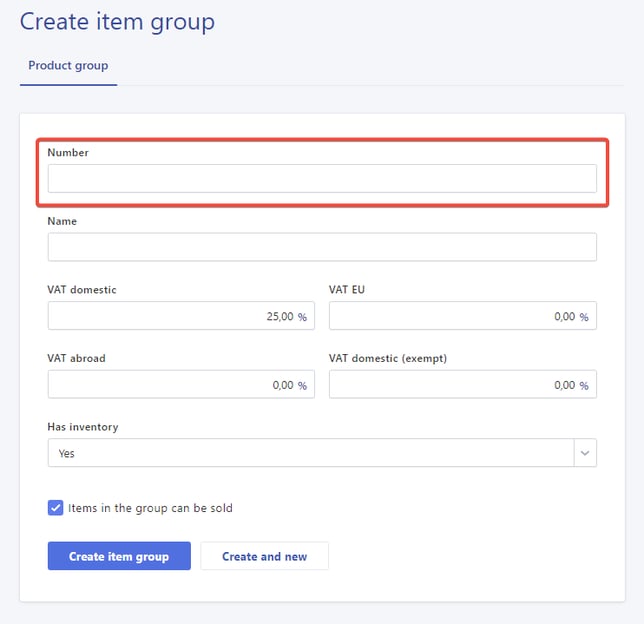This screenshot has height=624, width=644.
Task: Click the percent symbol in VAT domestic (exempt)
Action: (x=584, y=386)
